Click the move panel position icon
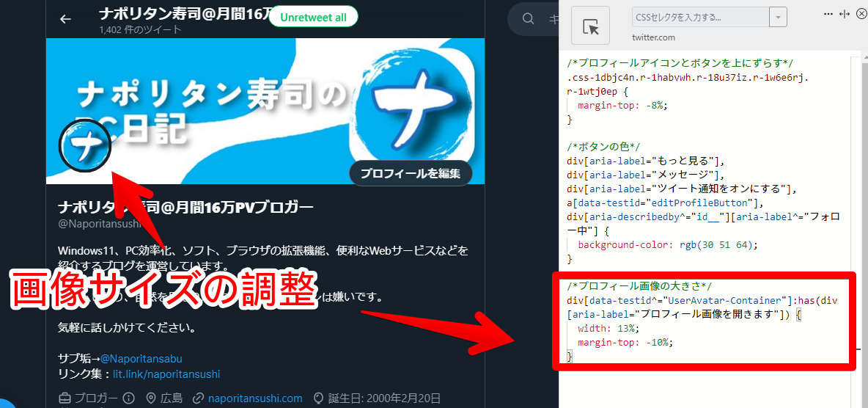 845,15
